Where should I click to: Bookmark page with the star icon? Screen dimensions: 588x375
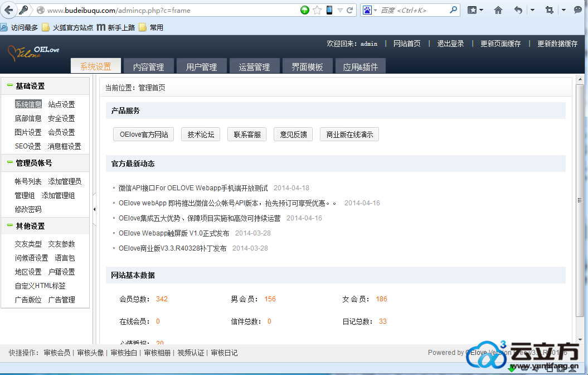pos(317,10)
